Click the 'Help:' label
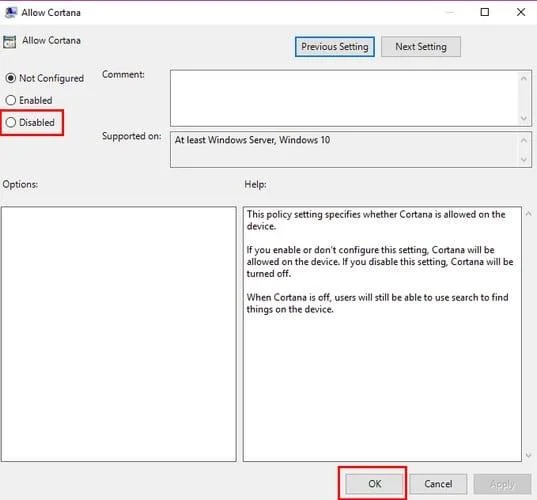537x500 pixels. [255, 184]
